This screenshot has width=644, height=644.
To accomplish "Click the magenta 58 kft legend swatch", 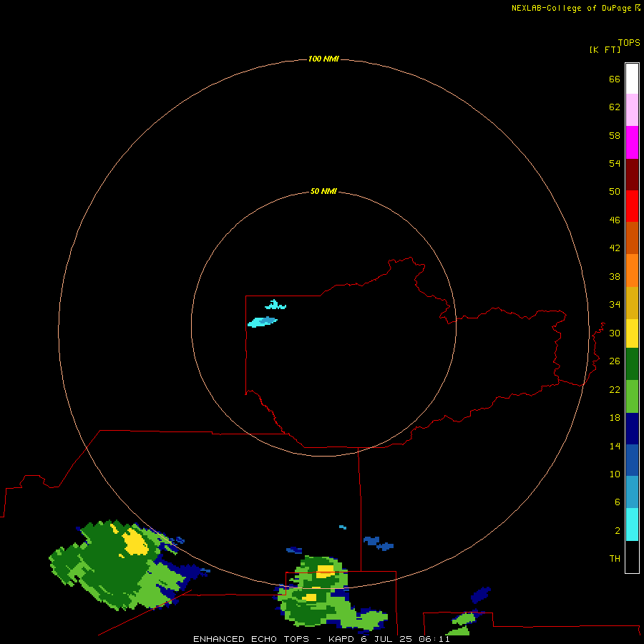I will click(632, 142).
